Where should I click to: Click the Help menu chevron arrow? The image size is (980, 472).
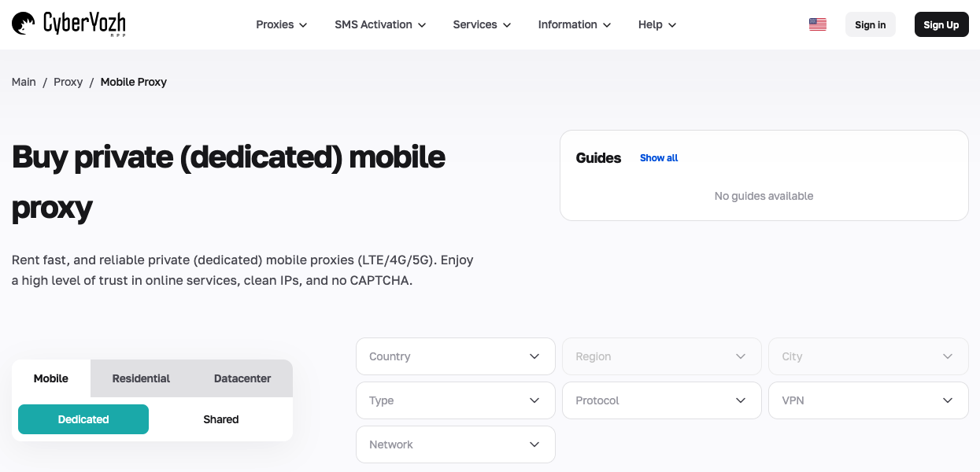(672, 25)
